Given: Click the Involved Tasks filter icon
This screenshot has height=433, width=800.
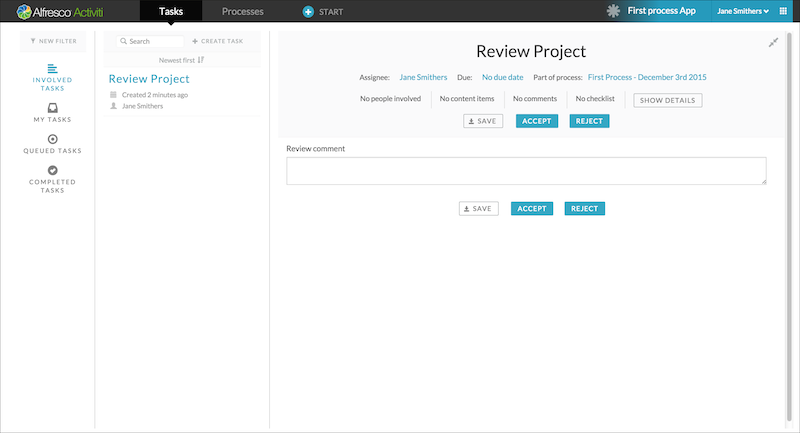Looking at the screenshot, I should click(52, 68).
